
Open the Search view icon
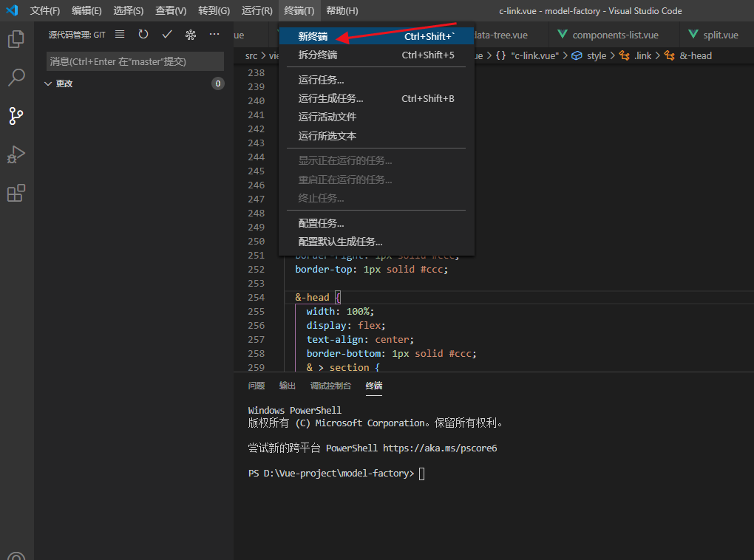click(x=16, y=77)
